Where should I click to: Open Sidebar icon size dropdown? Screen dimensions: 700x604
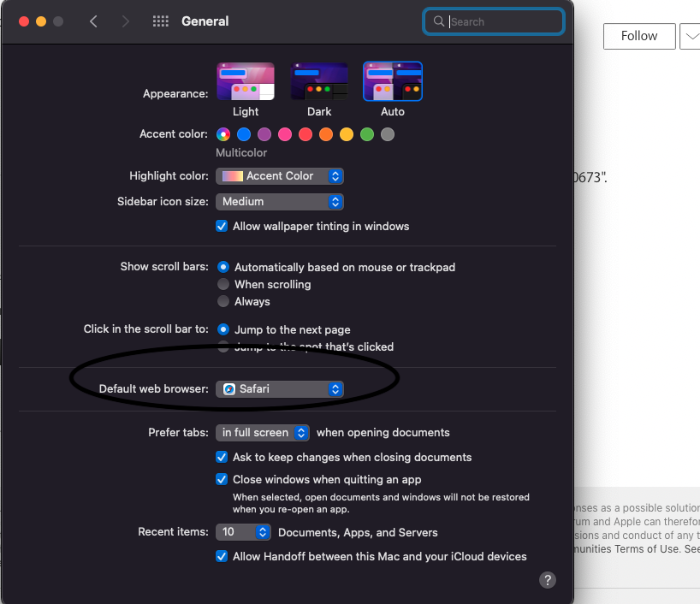click(x=280, y=202)
